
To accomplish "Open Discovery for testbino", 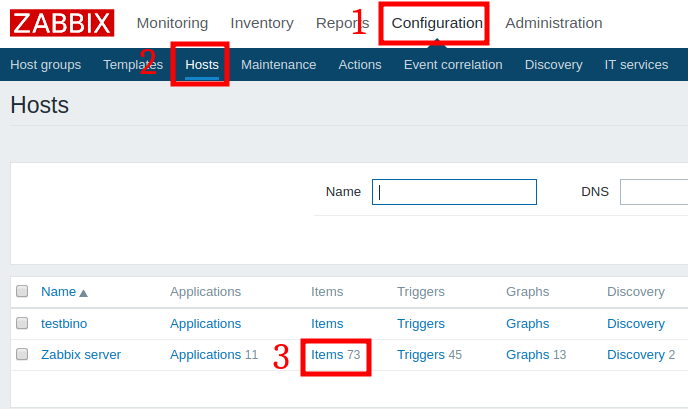I will coord(636,323).
